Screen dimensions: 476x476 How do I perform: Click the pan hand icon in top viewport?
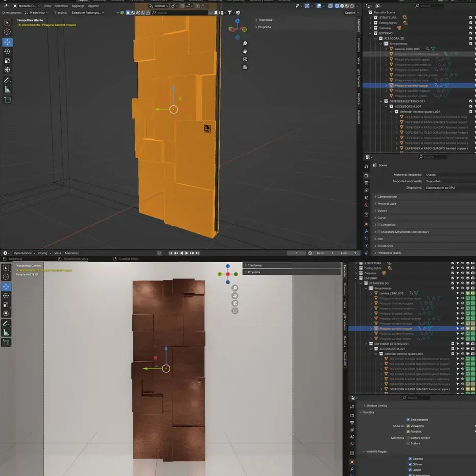coord(245,51)
